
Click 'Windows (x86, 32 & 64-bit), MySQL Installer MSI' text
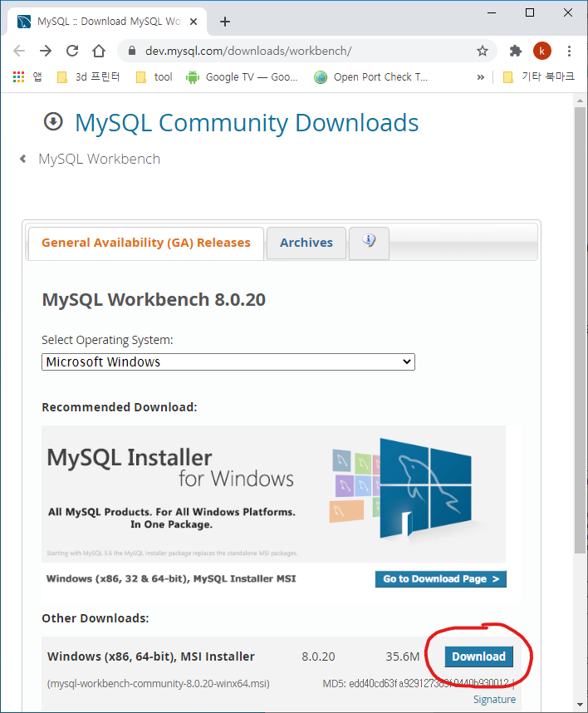pos(171,579)
